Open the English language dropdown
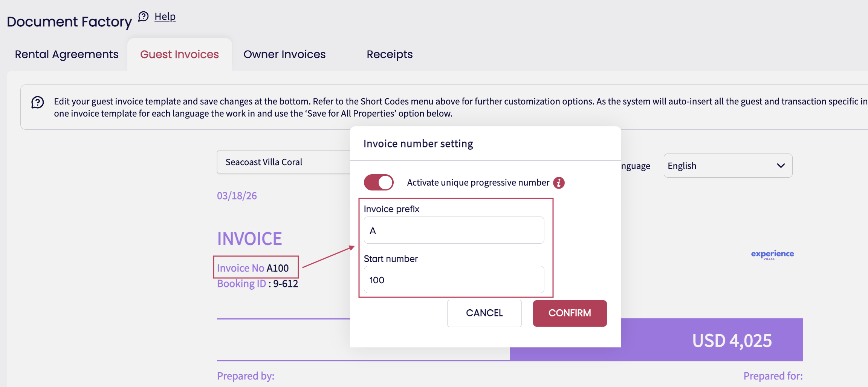 click(x=727, y=166)
